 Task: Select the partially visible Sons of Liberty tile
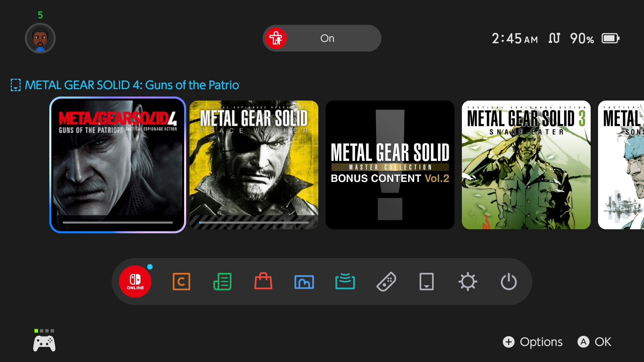click(621, 165)
